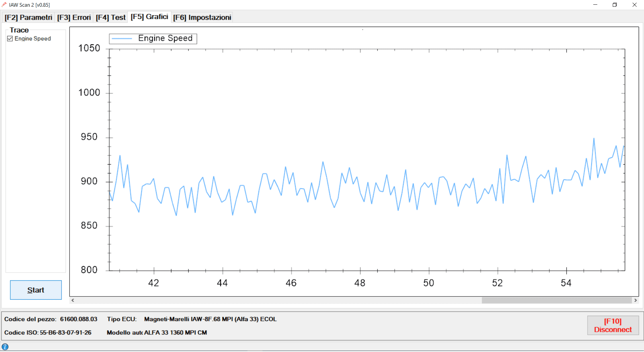This screenshot has width=644, height=352.
Task: Click the Start button
Action: coord(36,290)
